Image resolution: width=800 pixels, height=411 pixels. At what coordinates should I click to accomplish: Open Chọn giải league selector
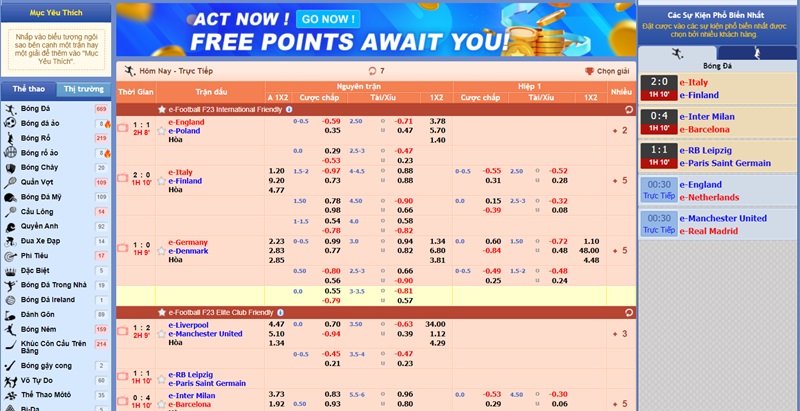click(607, 71)
